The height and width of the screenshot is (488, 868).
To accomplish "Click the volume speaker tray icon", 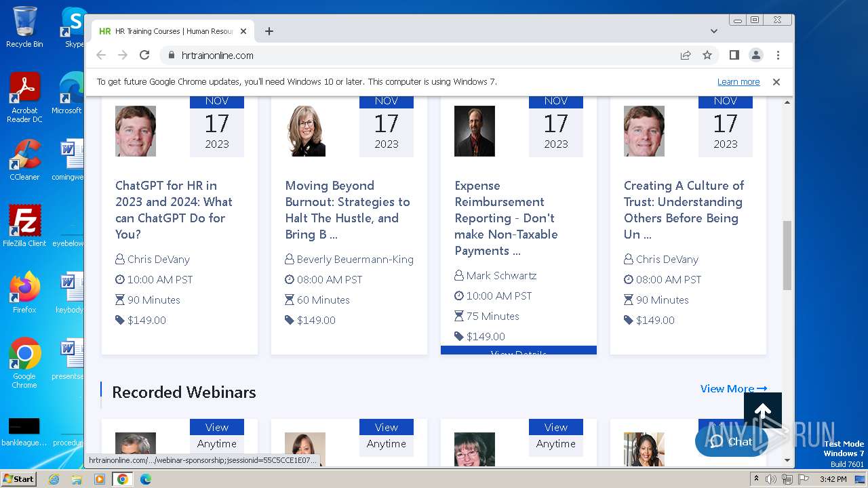I will (x=771, y=479).
